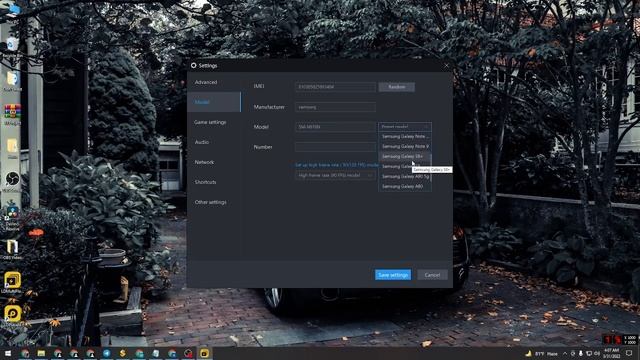Select the Model tab in Settings
This screenshot has width=640, height=360.
click(x=214, y=102)
